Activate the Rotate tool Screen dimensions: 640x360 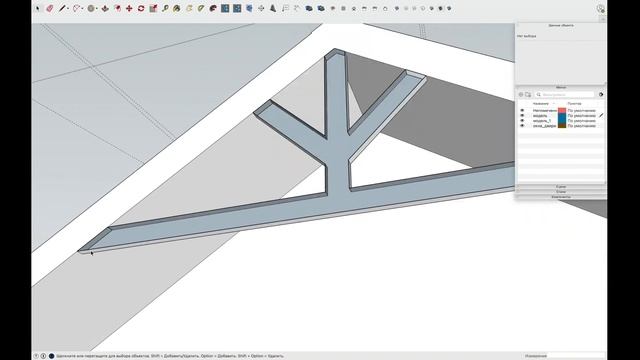click(141, 8)
